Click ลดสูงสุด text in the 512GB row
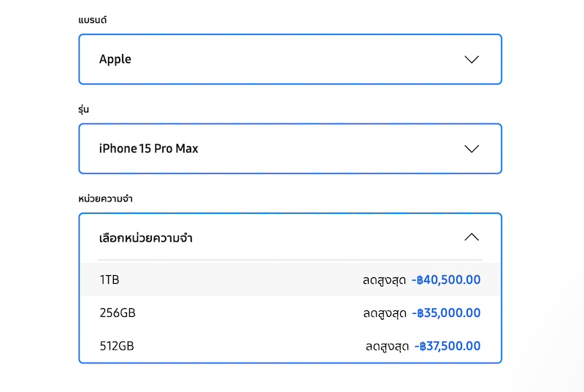Viewport: 584px width, 392px height. click(x=386, y=346)
